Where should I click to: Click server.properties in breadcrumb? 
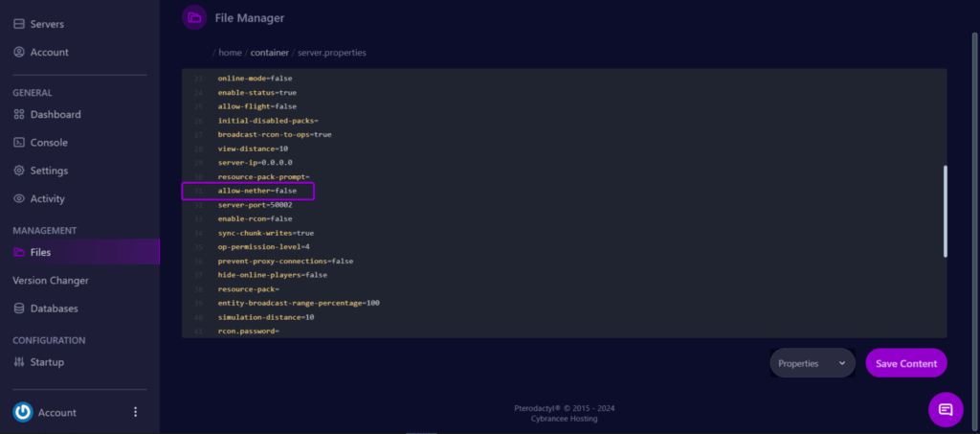tap(332, 53)
